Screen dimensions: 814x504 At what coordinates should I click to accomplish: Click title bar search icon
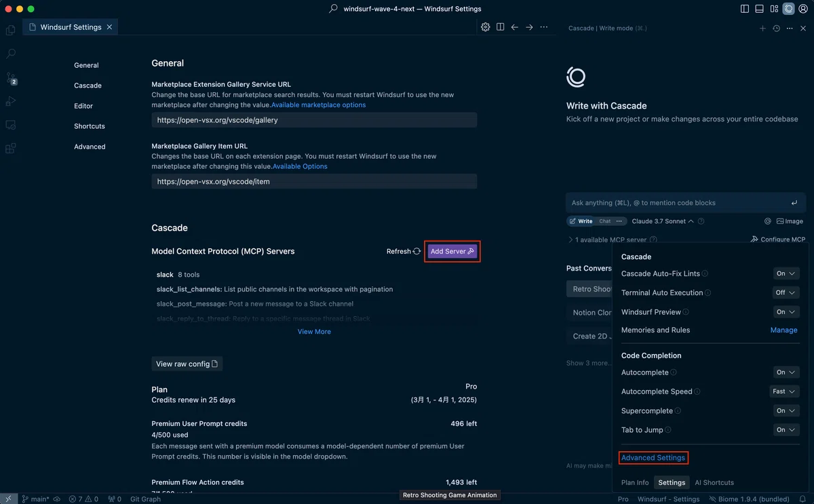[333, 9]
